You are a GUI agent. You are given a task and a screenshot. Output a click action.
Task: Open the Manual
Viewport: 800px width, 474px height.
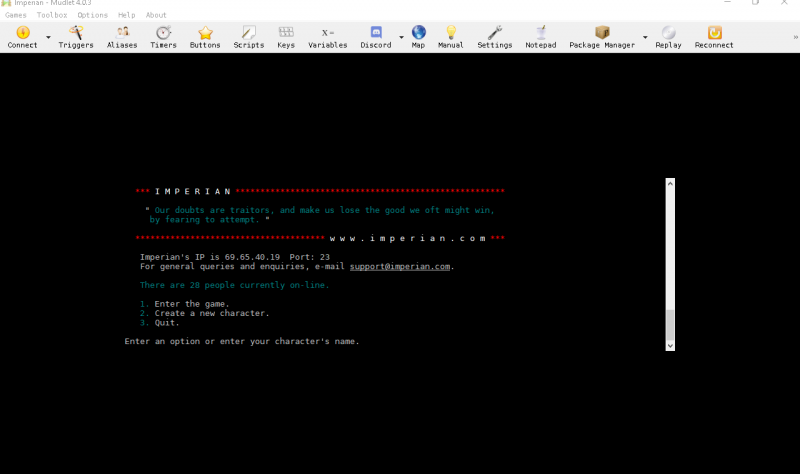451,37
